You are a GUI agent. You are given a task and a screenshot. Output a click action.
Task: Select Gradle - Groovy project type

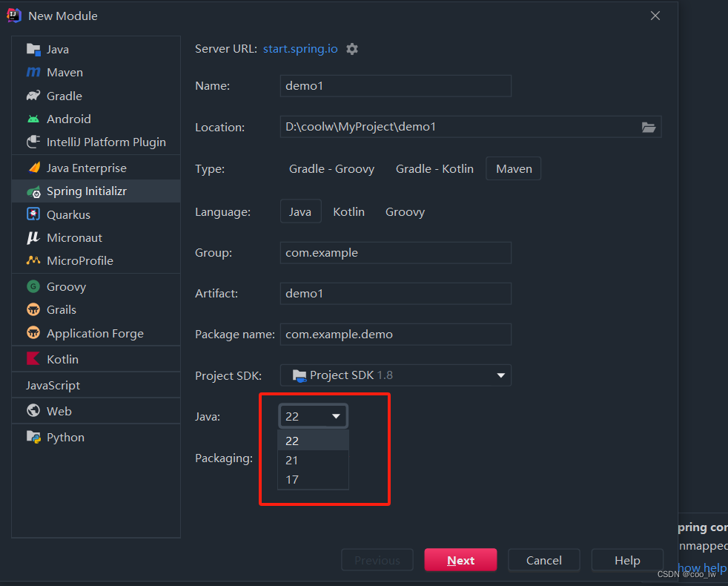click(331, 168)
